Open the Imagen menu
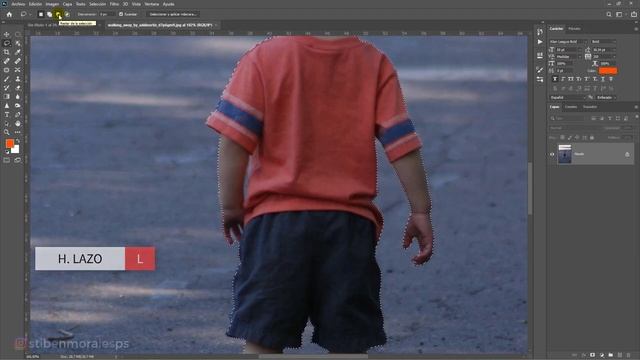The height and width of the screenshot is (360, 640). click(x=52, y=4)
